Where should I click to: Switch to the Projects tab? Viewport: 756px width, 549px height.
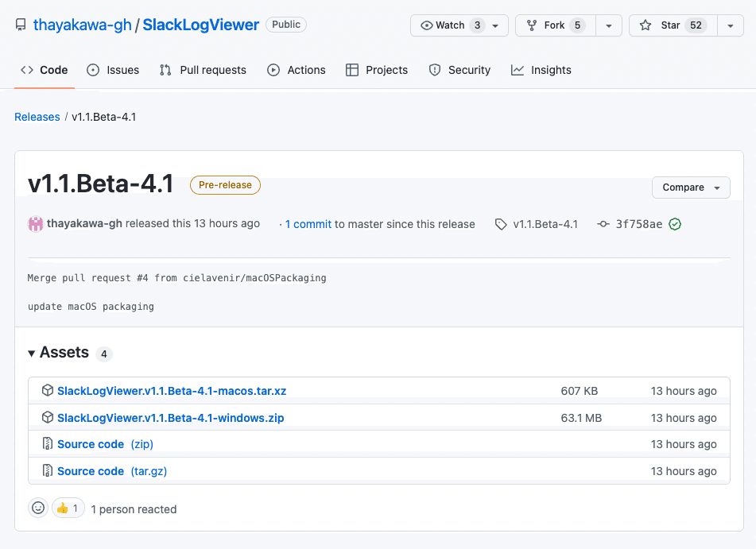(x=377, y=70)
